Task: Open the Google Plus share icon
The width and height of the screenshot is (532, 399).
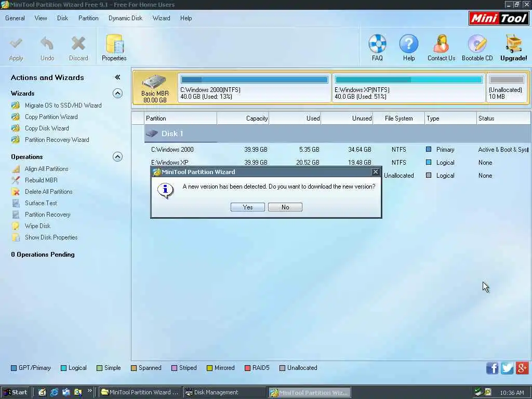Action: (522, 368)
